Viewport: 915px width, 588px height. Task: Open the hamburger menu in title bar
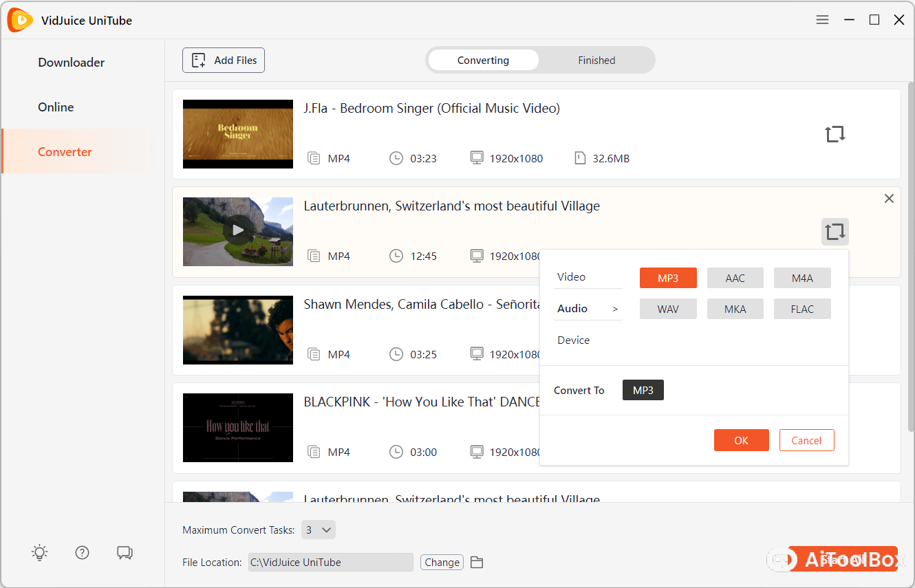(x=822, y=20)
